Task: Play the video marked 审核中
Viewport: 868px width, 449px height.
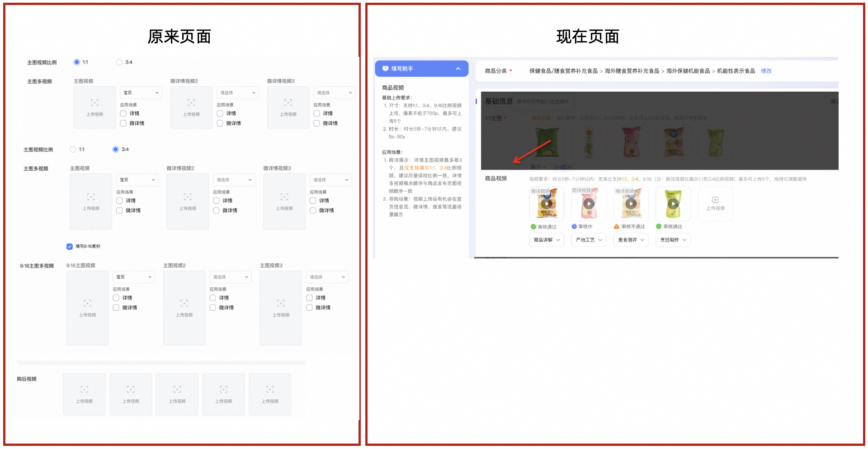Action: pos(588,204)
